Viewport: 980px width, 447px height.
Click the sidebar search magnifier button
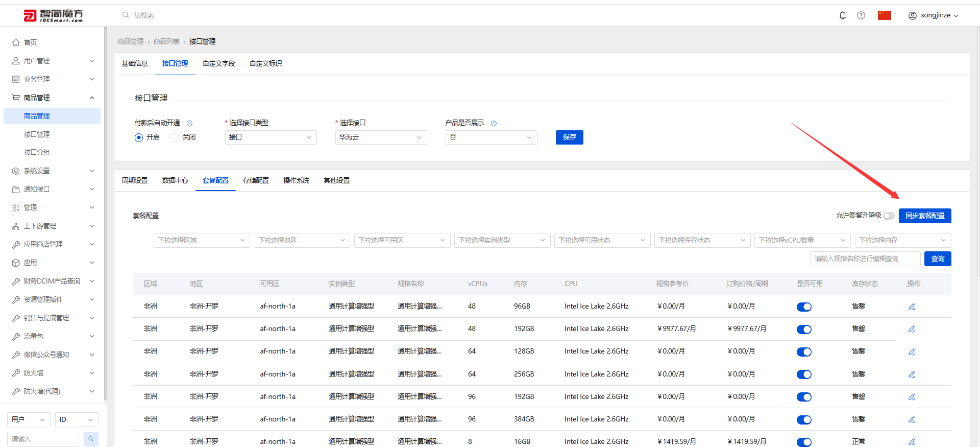pos(91,439)
